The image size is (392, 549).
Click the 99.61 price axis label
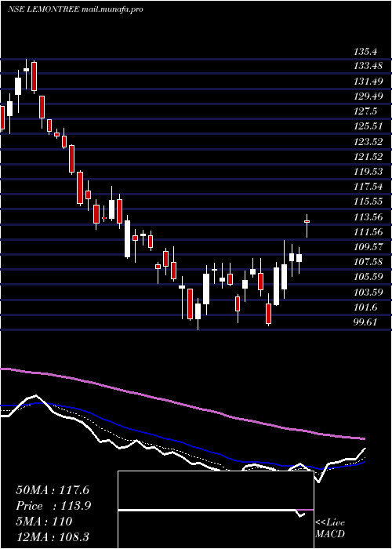coord(365,322)
